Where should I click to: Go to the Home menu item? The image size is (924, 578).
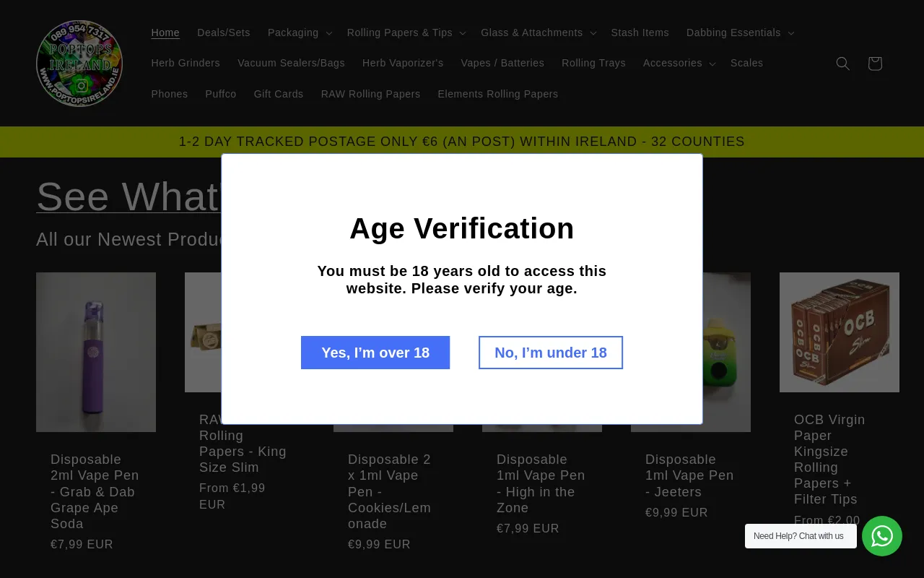click(x=165, y=33)
